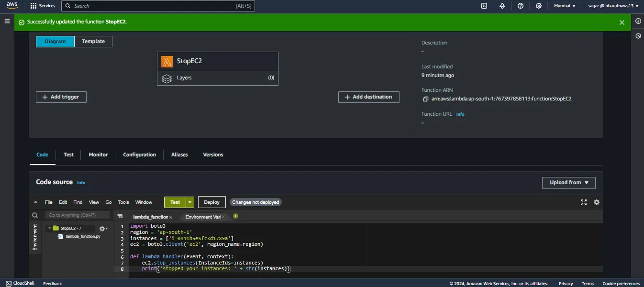Image resolution: width=644 pixels, height=287 pixels.
Task: Collapse the editor menu bar arrow
Action: pyautogui.click(x=35, y=202)
